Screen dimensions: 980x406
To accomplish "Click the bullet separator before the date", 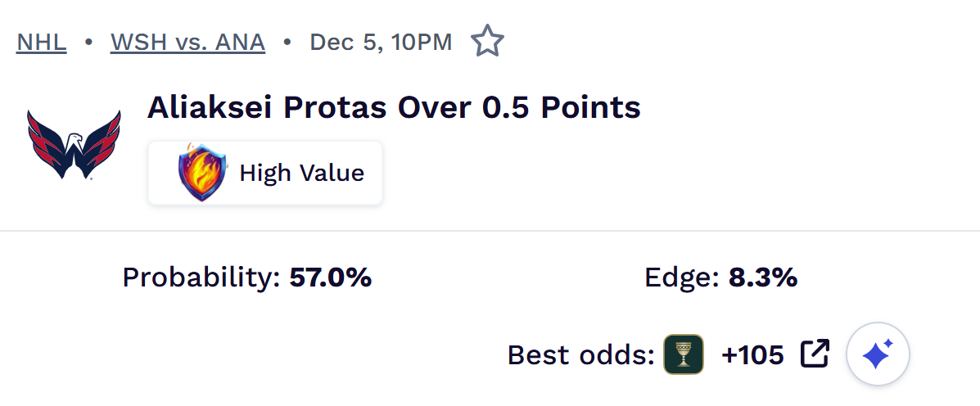I will [x=287, y=42].
